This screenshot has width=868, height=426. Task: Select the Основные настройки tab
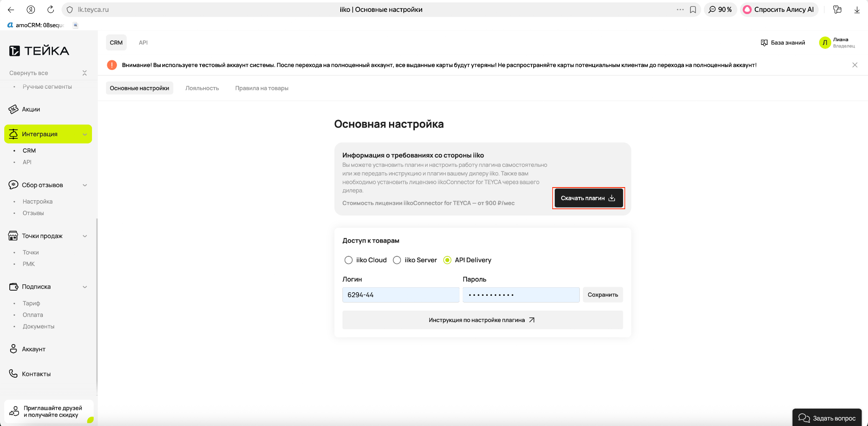139,88
